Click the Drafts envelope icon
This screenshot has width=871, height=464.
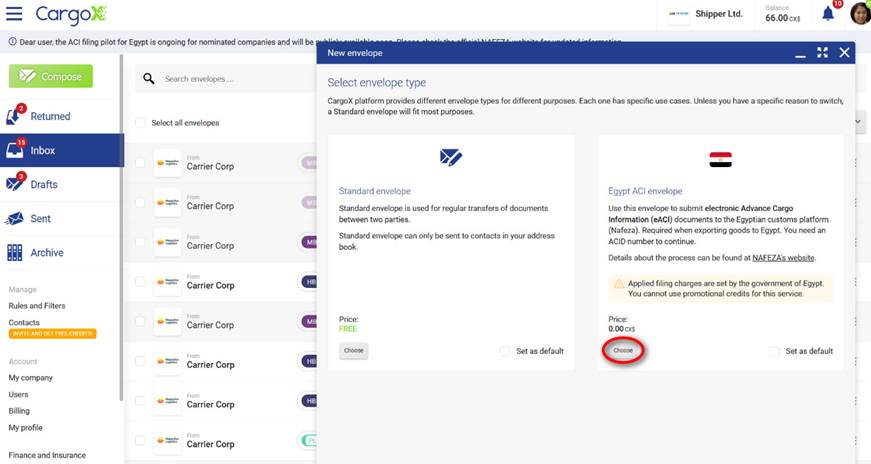tap(15, 183)
